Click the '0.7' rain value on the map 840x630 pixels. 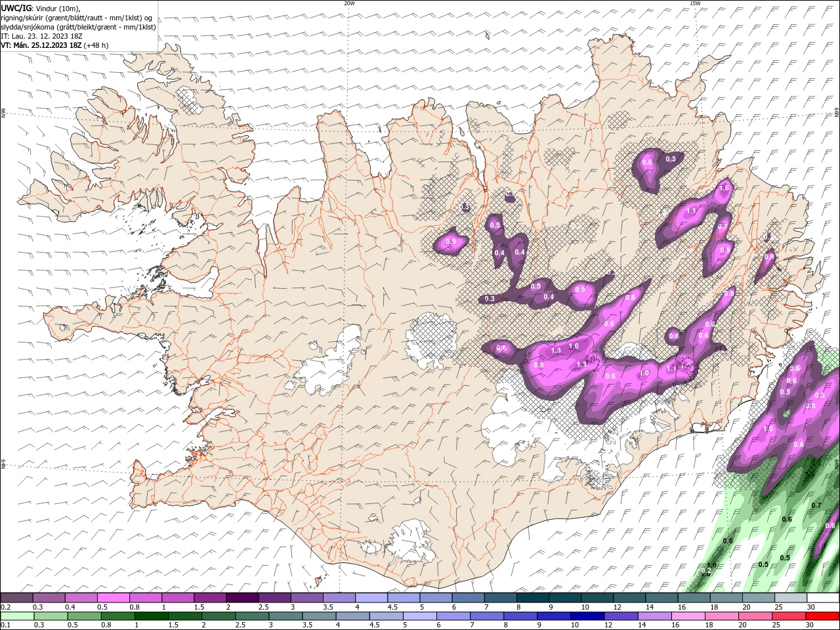point(816,505)
